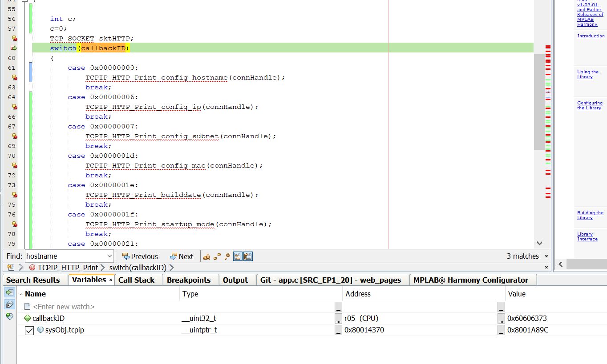The width and height of the screenshot is (607, 364).
Task: Toggle Regular Expression search option
Action: coord(227,256)
